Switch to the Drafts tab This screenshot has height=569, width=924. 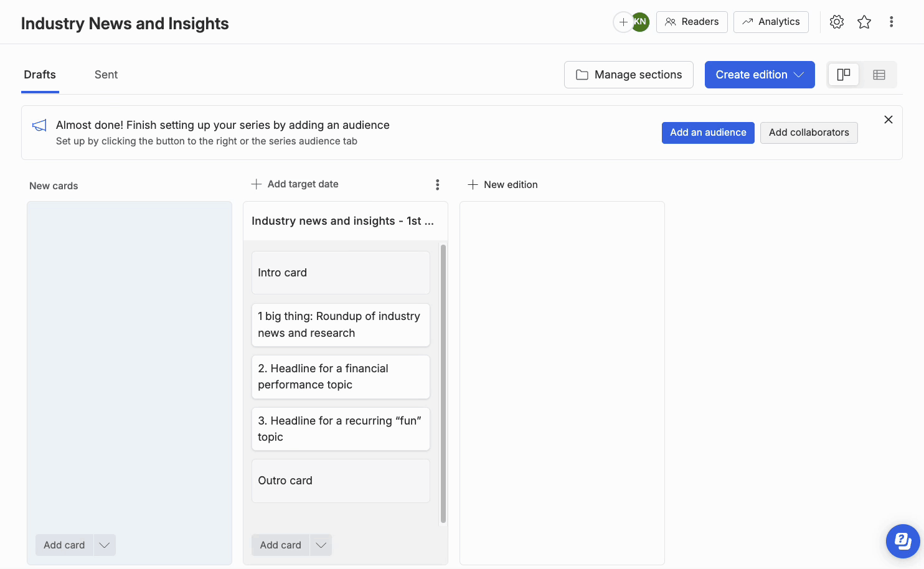pyautogui.click(x=40, y=75)
